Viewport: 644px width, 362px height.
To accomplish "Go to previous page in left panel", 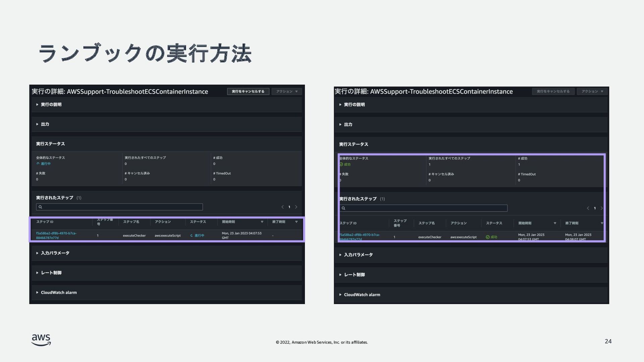I will click(282, 207).
